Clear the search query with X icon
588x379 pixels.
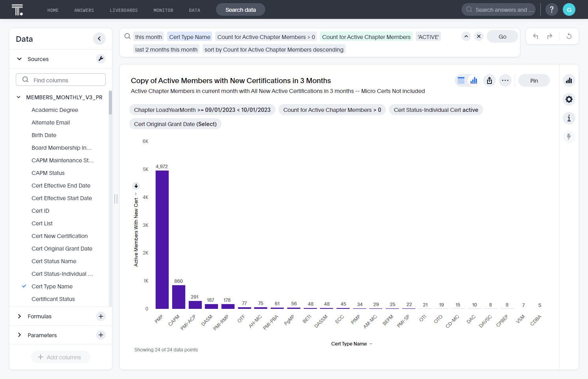click(479, 36)
